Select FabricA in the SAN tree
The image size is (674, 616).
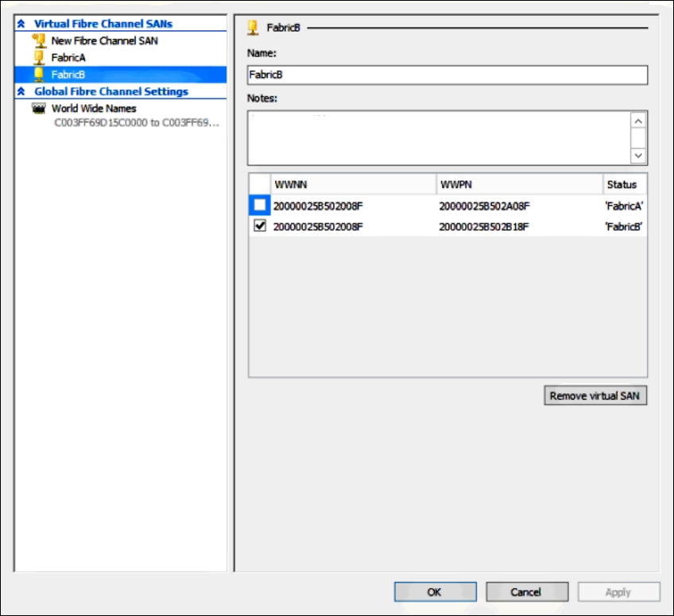pyautogui.click(x=68, y=58)
